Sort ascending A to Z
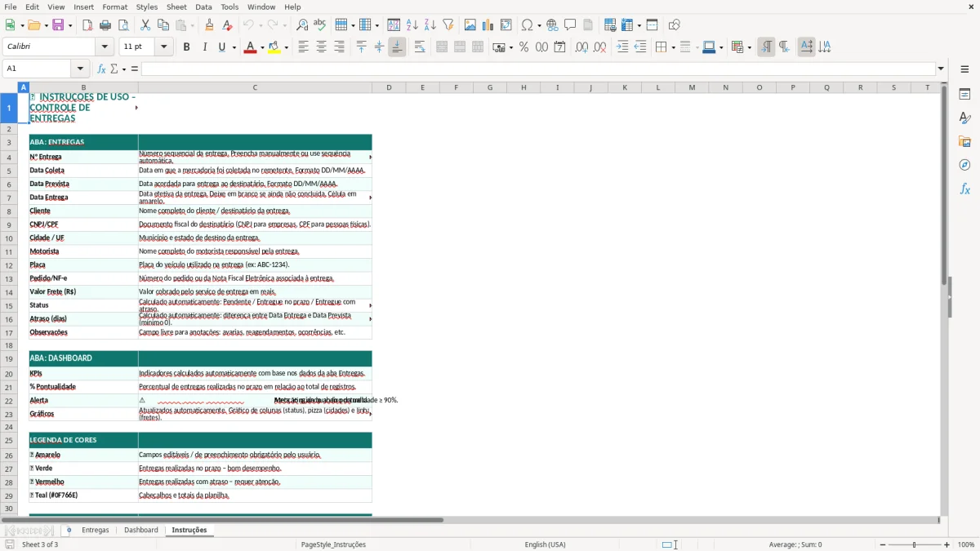This screenshot has width=980, height=551. tap(412, 25)
